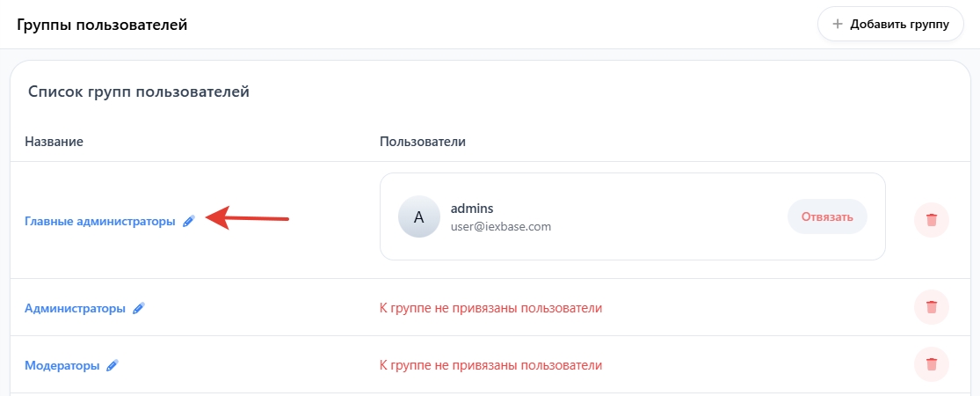Click the round "A" avatar of admins
Viewport: 980px width, 396px height.
pyautogui.click(x=419, y=217)
